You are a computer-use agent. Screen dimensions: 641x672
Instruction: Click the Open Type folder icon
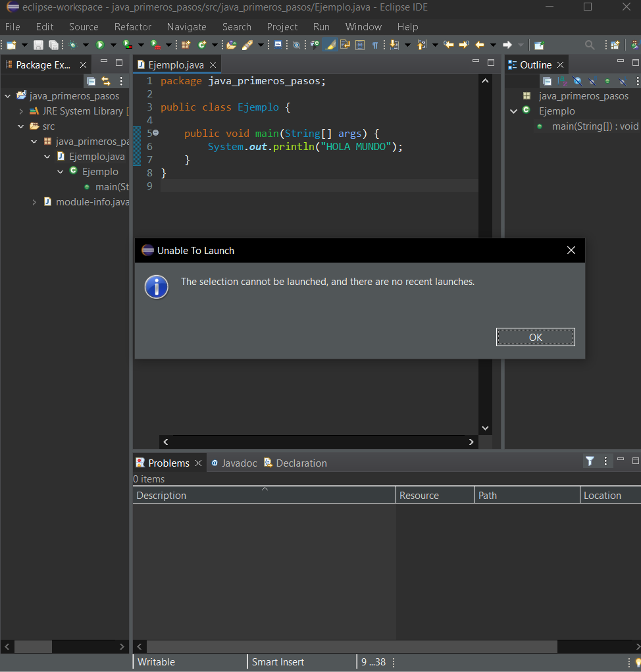232,45
